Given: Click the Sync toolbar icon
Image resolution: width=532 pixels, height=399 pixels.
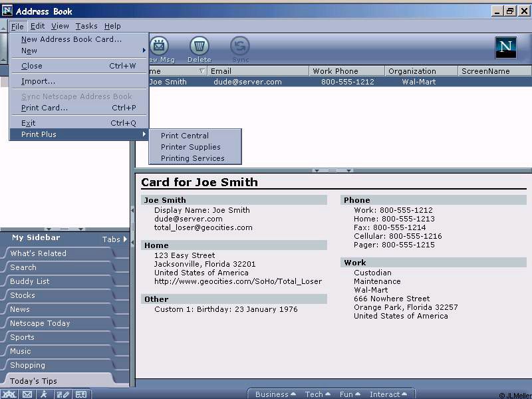Looking at the screenshot, I should coord(240,46).
